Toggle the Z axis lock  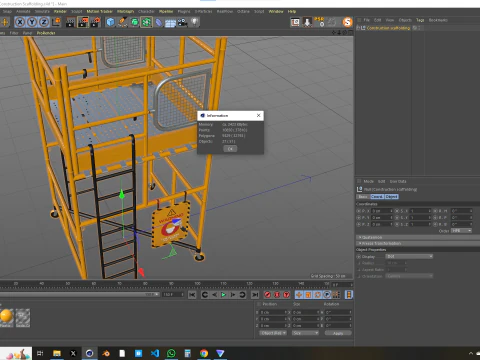tap(44, 22)
